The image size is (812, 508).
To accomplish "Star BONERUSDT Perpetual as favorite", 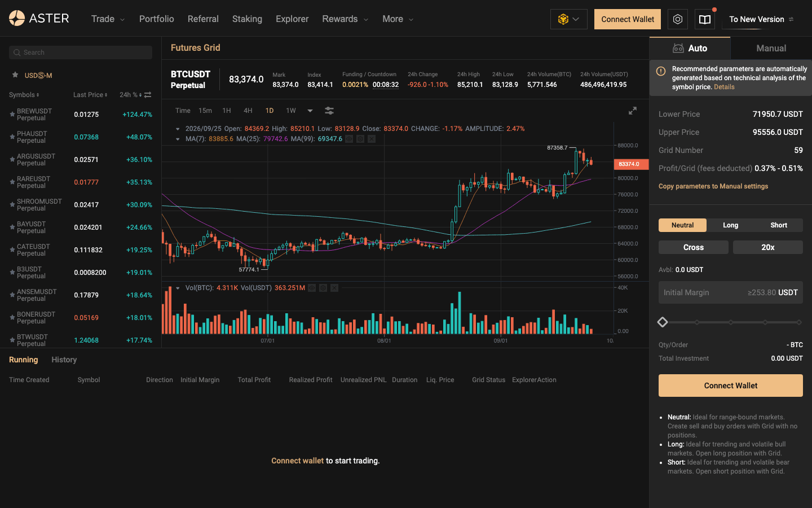I will tap(12, 317).
